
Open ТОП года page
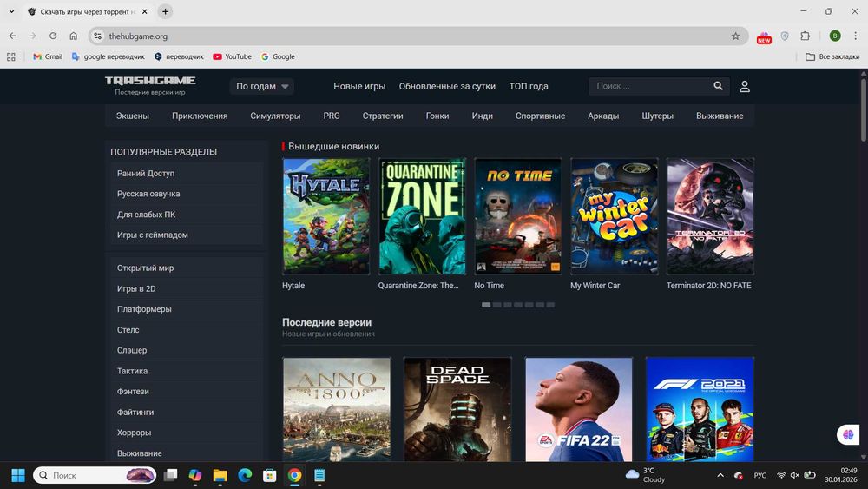[529, 86]
